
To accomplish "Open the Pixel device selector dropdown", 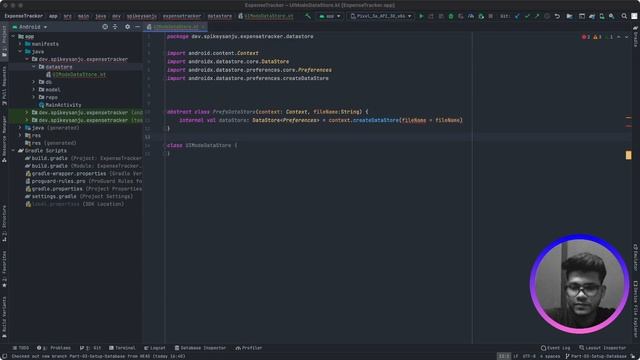I will pos(381,16).
